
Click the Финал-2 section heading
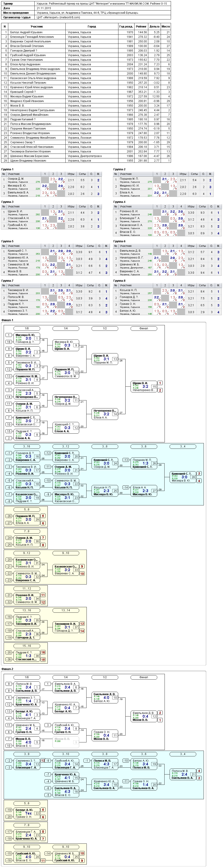pyautogui.click(x=7, y=669)
